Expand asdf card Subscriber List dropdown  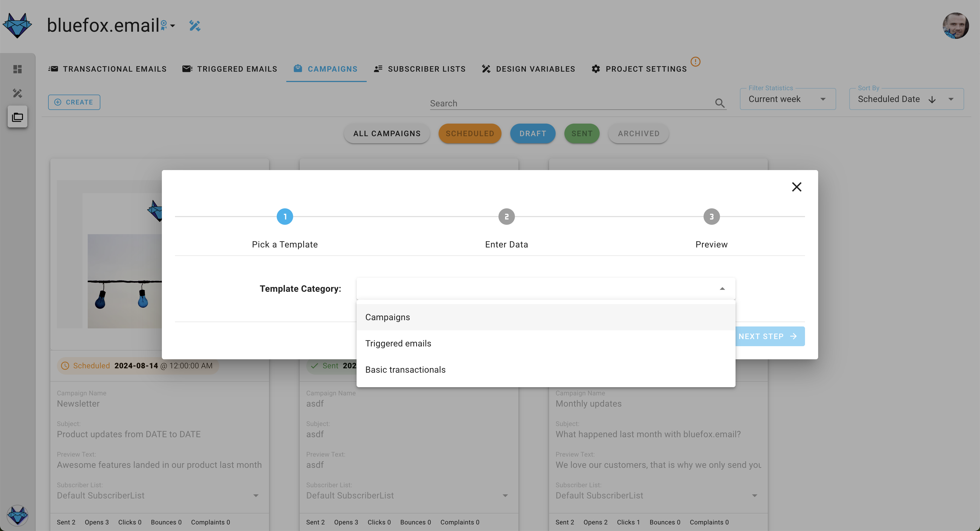tap(505, 495)
